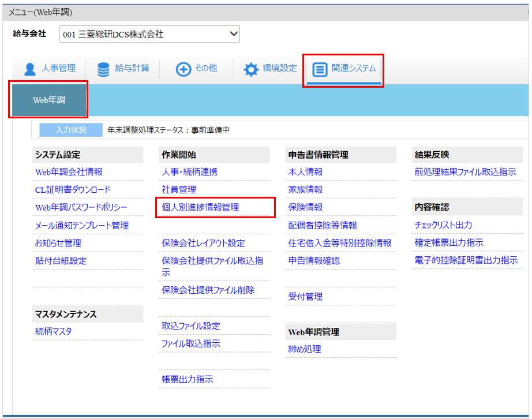This screenshot has width=532, height=419.
Task: Open 保険会社レイアウト設定 link
Action: [203, 243]
